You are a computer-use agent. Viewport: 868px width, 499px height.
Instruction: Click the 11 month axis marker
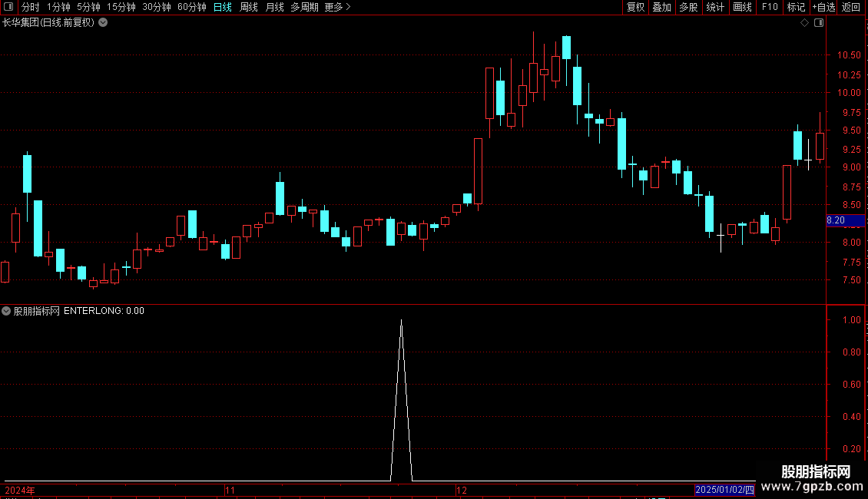coord(230,490)
